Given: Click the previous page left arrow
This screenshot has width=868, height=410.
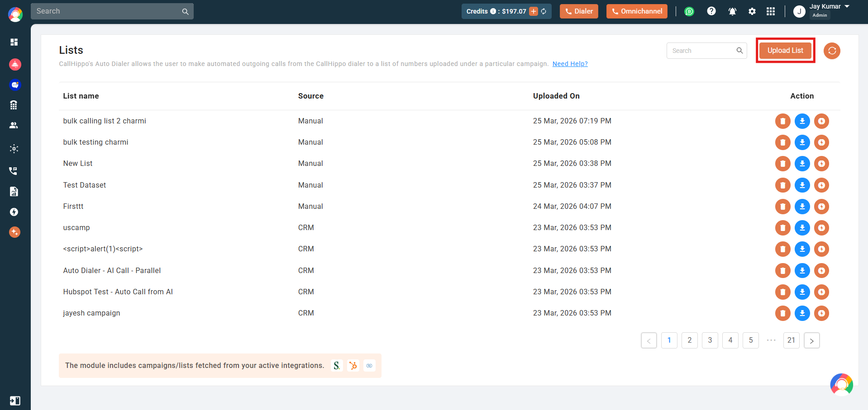Looking at the screenshot, I should pos(649,340).
